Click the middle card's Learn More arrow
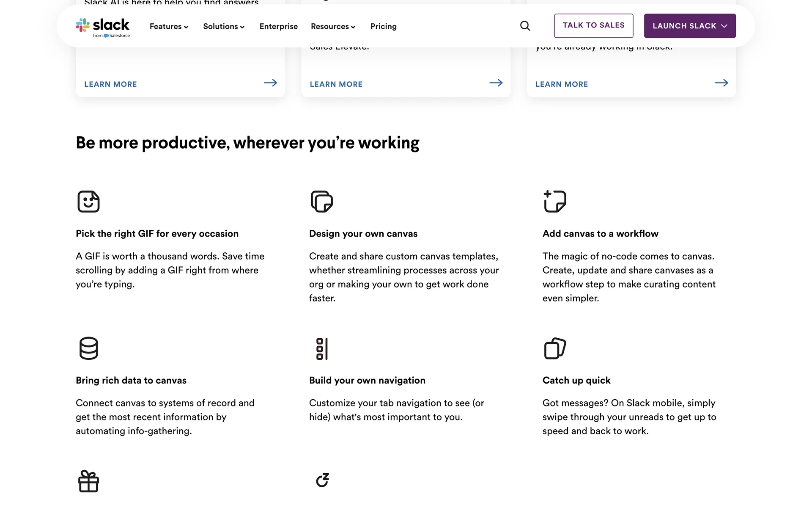812x508 pixels. click(496, 83)
